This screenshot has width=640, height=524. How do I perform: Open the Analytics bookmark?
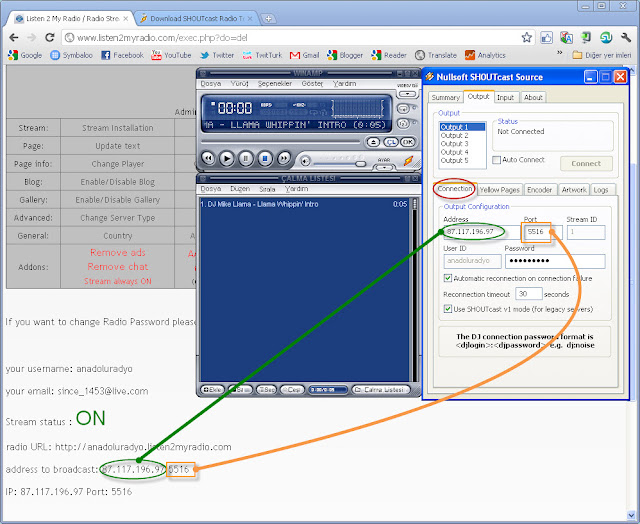[485, 55]
